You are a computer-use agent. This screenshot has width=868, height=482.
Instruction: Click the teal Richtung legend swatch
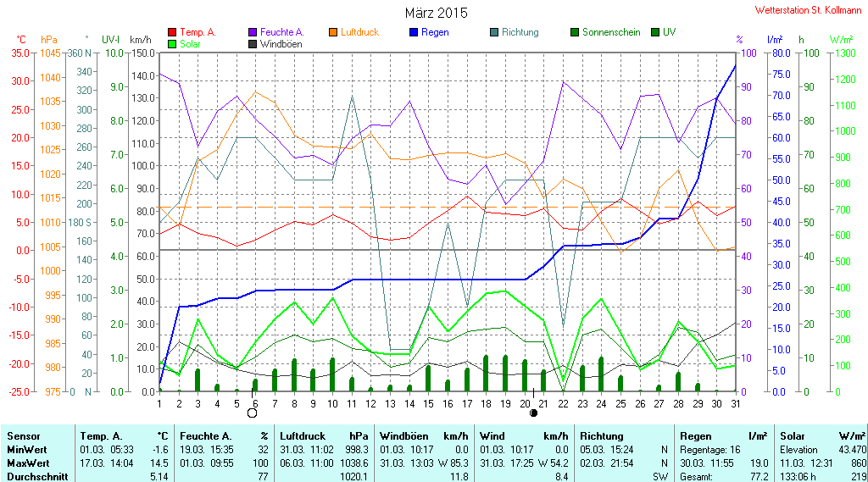[x=494, y=33]
